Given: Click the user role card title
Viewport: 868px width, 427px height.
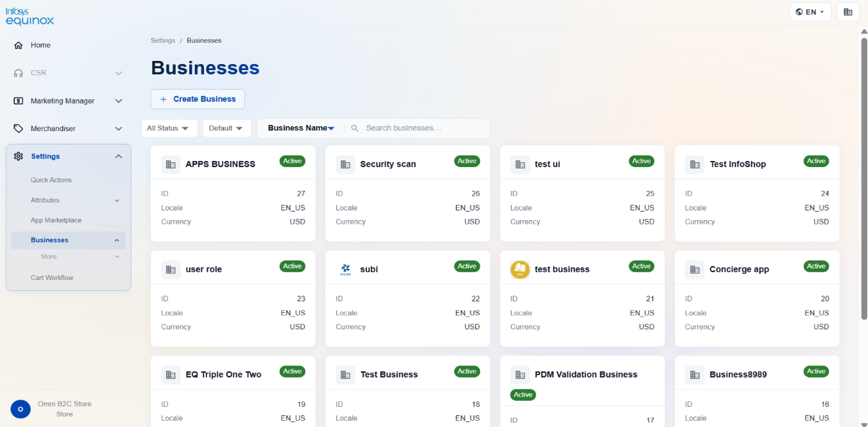Looking at the screenshot, I should 204,269.
